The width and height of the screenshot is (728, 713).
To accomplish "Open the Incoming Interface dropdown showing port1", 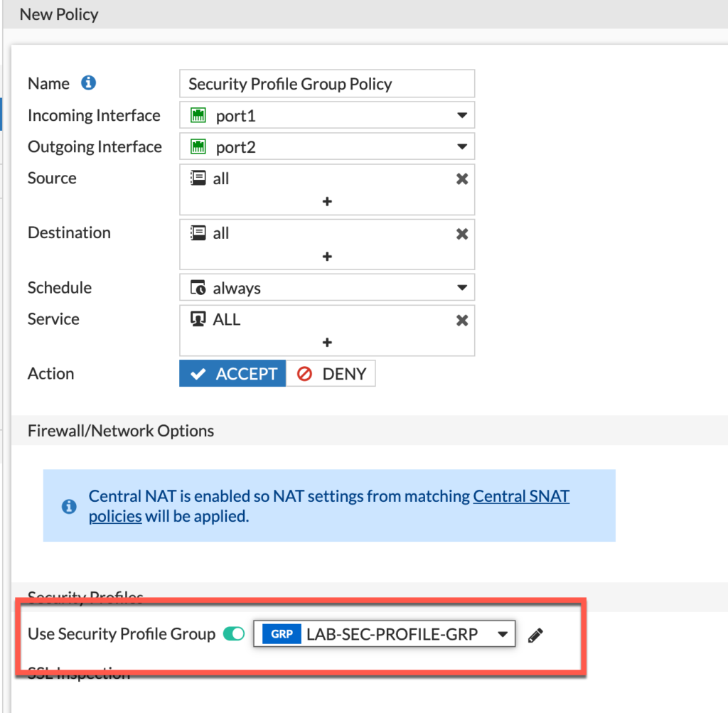I will click(x=327, y=115).
